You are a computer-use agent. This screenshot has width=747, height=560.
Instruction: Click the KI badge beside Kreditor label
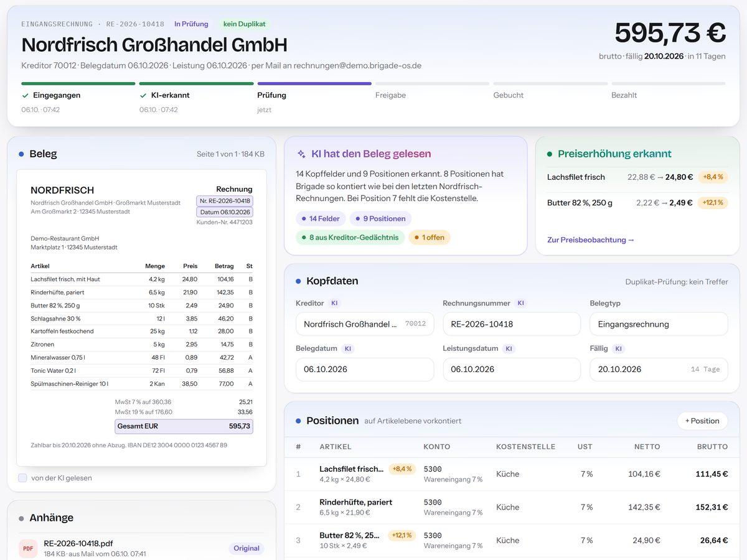(334, 303)
